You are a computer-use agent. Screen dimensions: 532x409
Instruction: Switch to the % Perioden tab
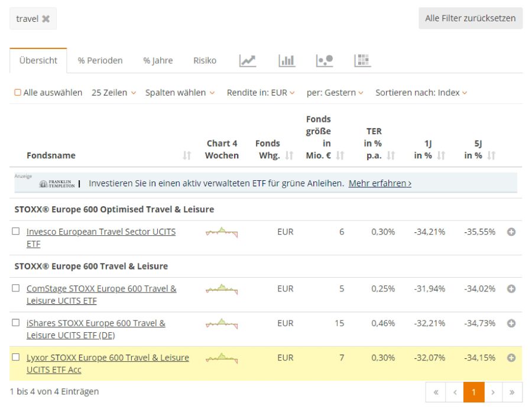[100, 61]
